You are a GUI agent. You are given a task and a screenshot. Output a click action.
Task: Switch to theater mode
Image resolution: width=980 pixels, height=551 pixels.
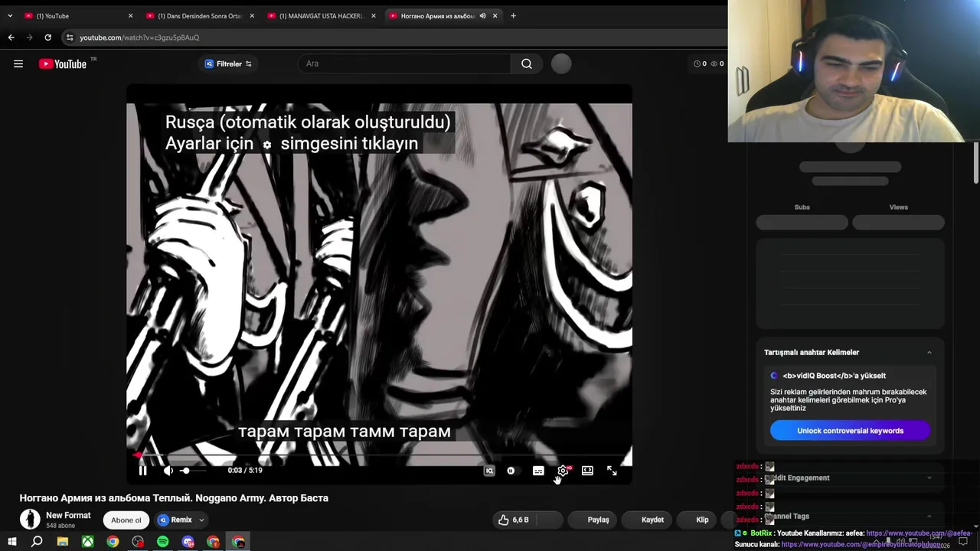[x=587, y=471]
